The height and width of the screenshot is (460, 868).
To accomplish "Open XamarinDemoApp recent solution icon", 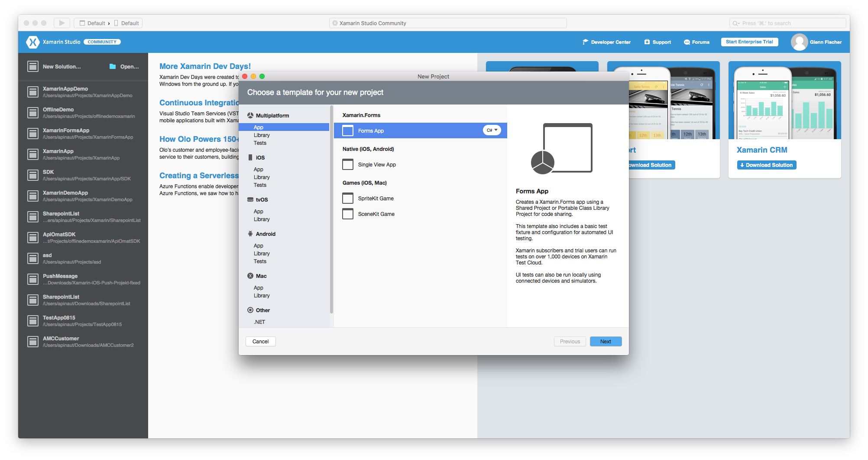I will pyautogui.click(x=32, y=196).
